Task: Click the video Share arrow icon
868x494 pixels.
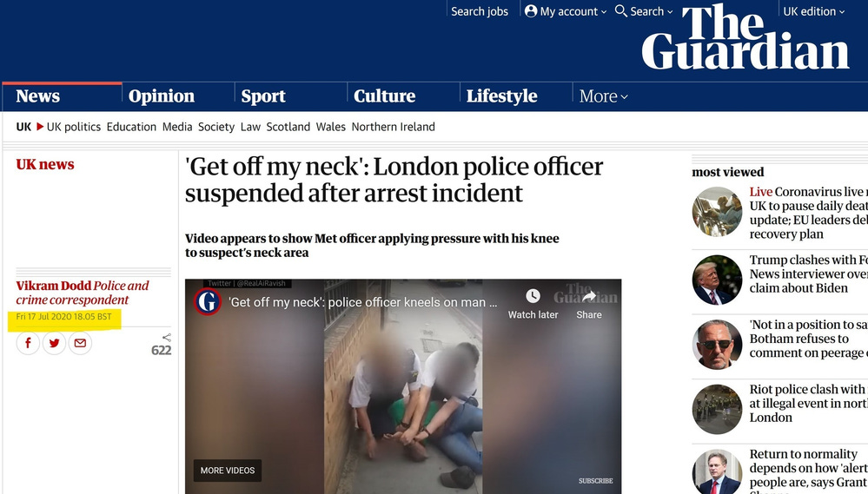Action: [x=589, y=297]
